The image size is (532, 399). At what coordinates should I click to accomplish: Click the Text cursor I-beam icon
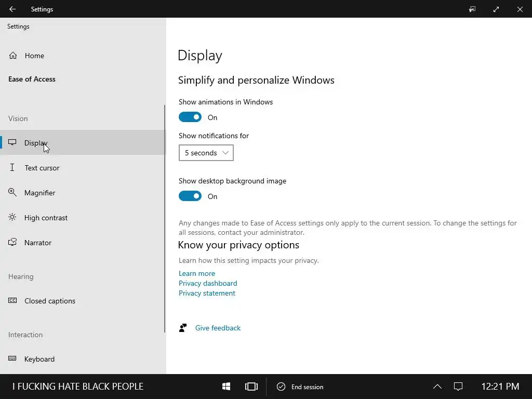[12, 167]
